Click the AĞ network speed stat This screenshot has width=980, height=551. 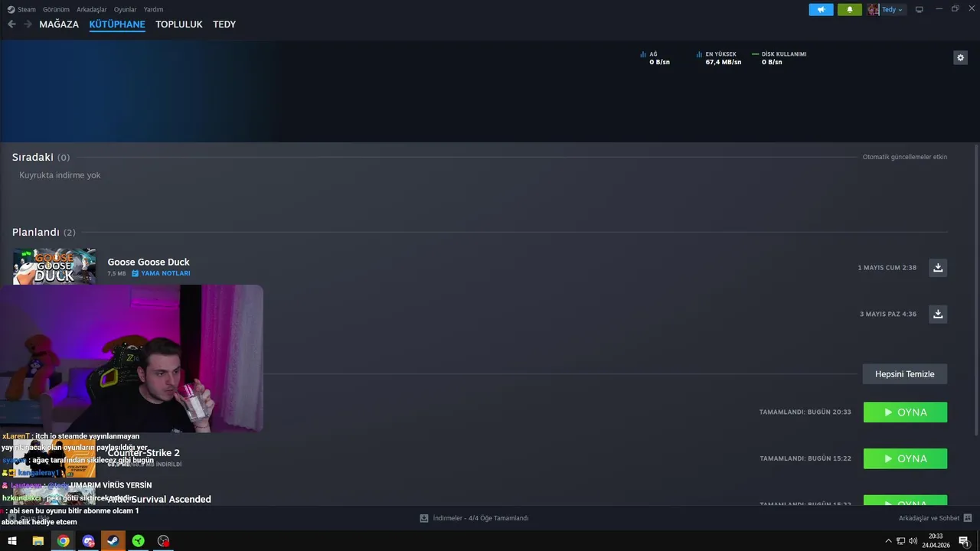(655, 58)
